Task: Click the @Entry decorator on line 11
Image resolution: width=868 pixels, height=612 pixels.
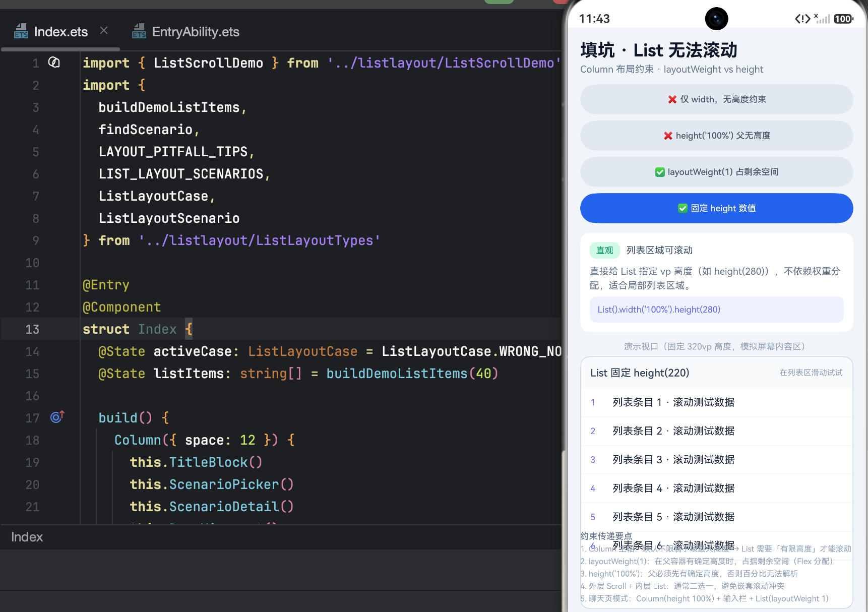Action: click(106, 285)
